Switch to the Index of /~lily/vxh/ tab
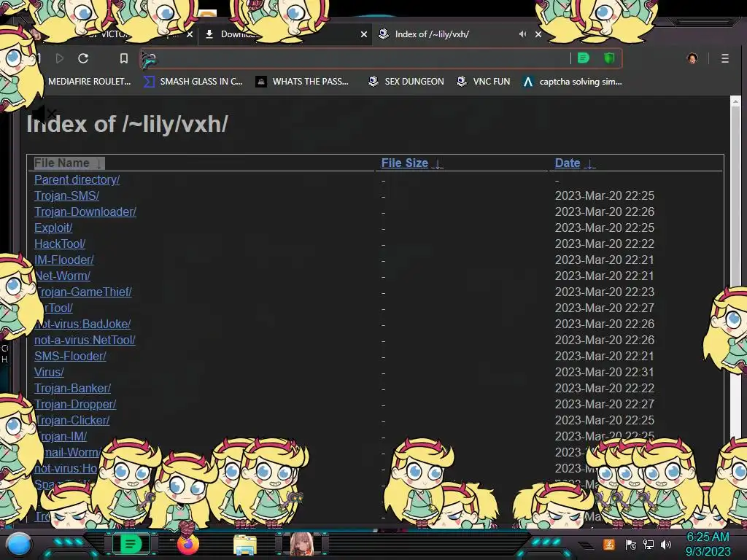This screenshot has width=747, height=560. [432, 34]
